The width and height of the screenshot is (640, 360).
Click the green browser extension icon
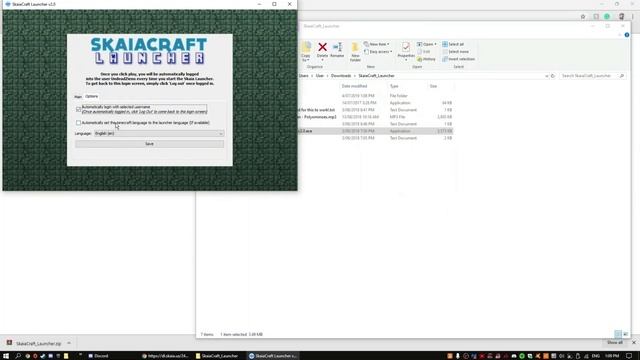tap(607, 17)
